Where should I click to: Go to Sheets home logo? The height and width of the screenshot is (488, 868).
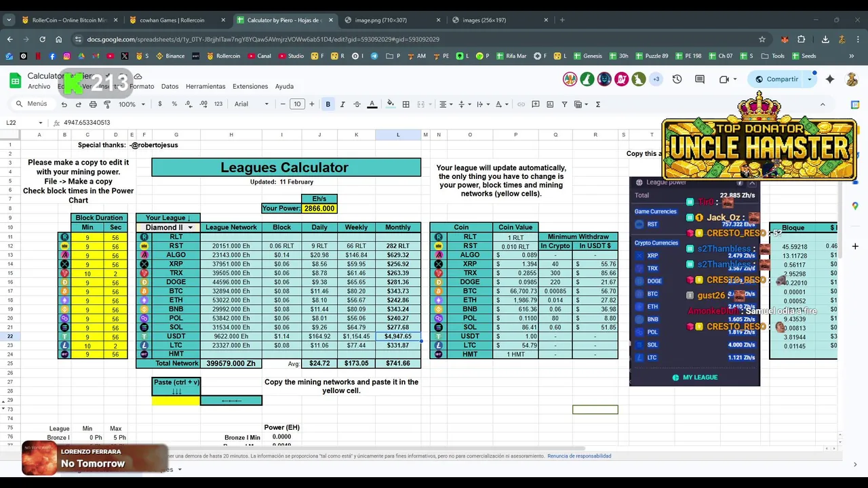pyautogui.click(x=15, y=81)
